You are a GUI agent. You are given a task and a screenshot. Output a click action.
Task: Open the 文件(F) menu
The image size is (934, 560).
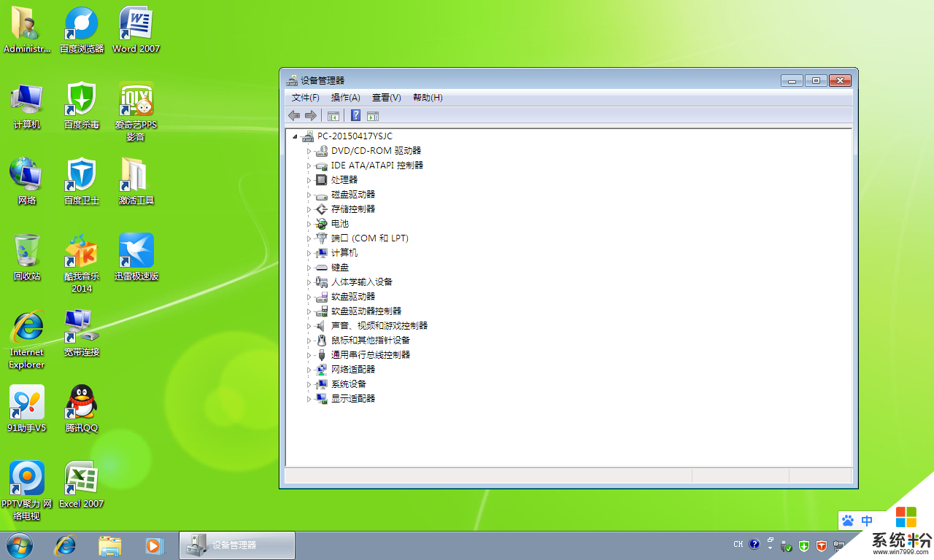(305, 98)
